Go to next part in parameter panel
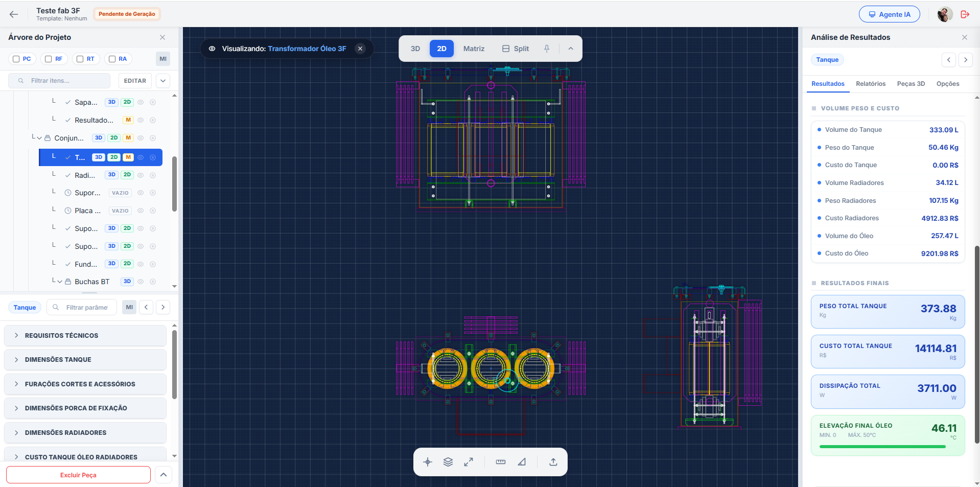Screen dimensions: 980x487 [x=163, y=307]
